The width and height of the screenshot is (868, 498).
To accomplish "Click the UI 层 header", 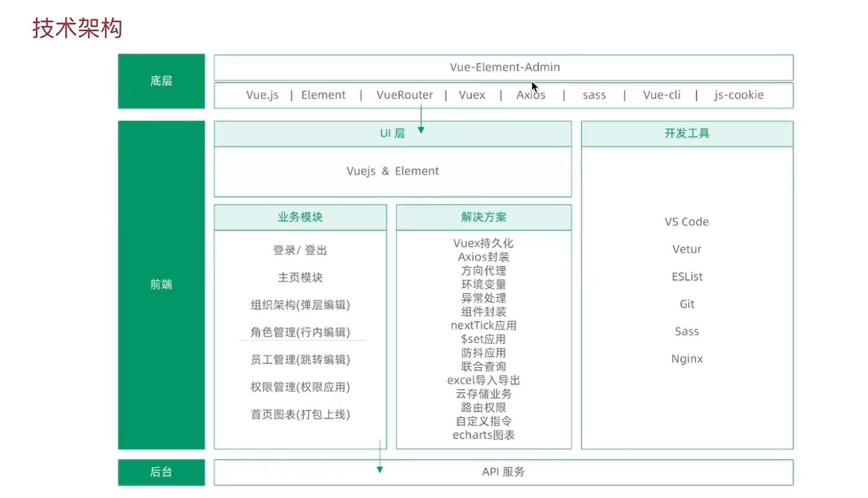I will pyautogui.click(x=393, y=134).
